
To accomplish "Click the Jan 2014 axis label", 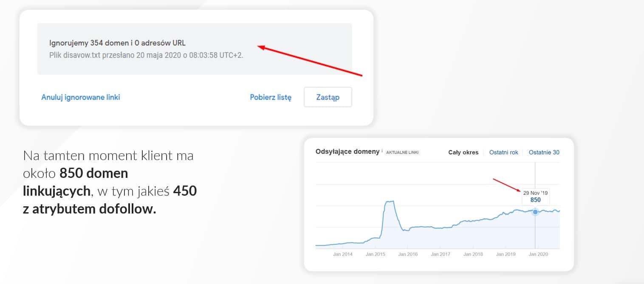I will pyautogui.click(x=342, y=254).
